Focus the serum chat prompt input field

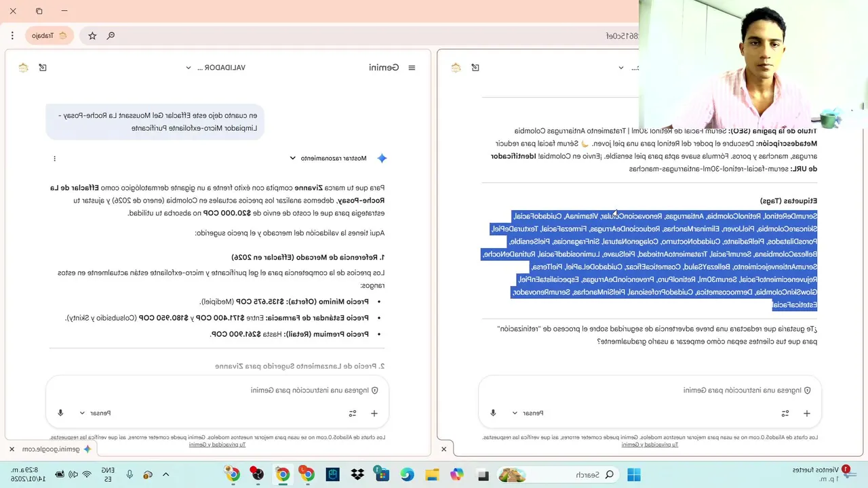click(650, 390)
